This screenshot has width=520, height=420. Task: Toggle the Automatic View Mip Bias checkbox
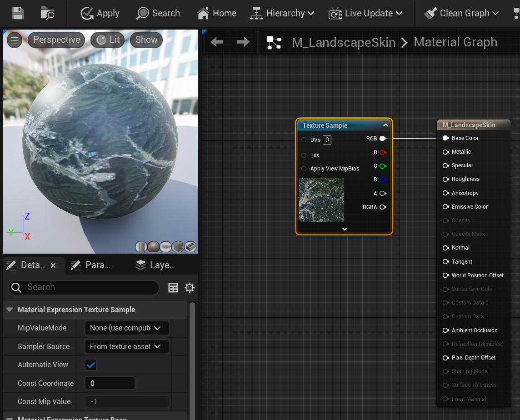(90, 365)
